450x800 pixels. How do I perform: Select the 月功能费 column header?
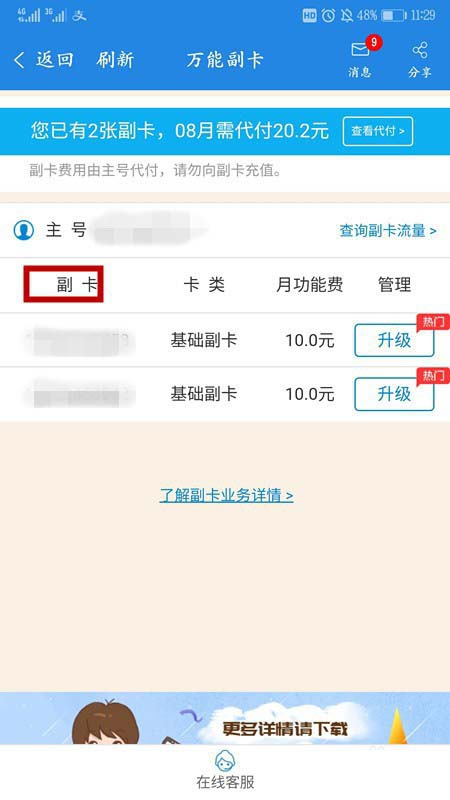tap(310, 285)
